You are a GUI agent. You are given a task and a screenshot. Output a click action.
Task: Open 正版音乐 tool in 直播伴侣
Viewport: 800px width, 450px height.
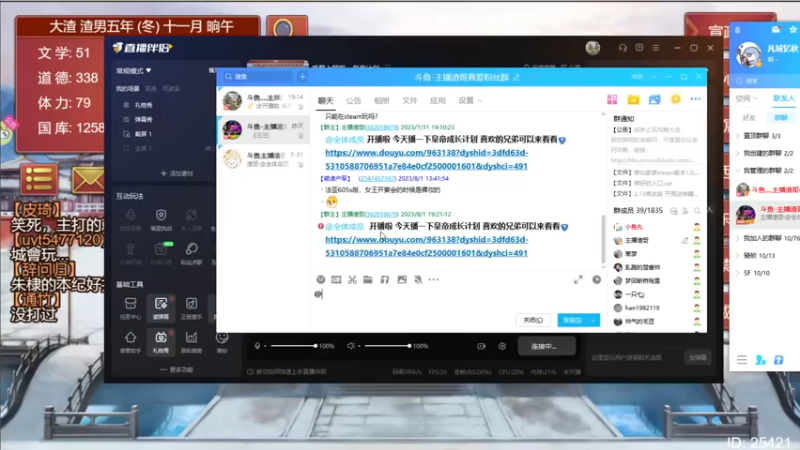point(191,308)
